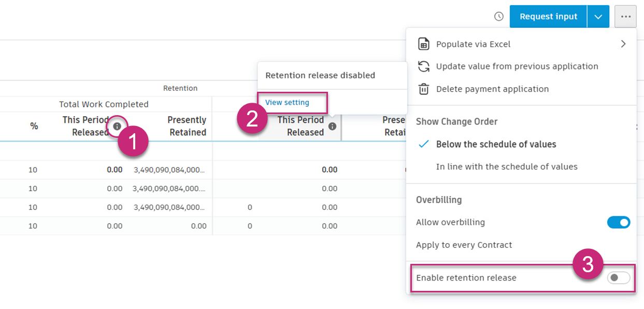Open the more options ellipsis menu
This screenshot has width=644, height=309.
625,17
